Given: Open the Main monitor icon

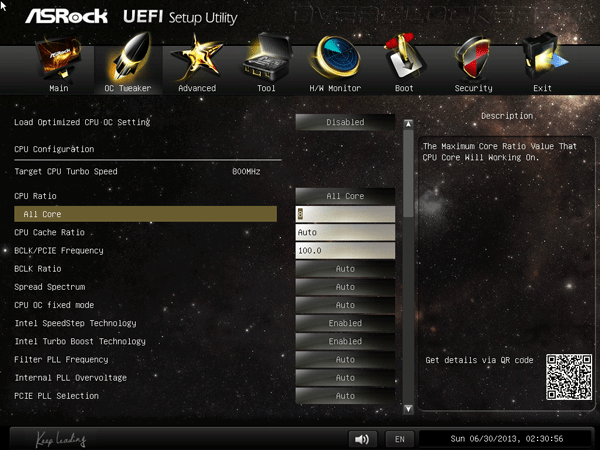Looking at the screenshot, I should pos(59,59).
